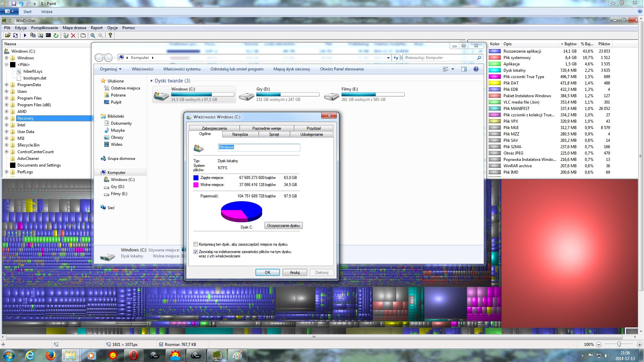644x362 pixels.
Task: Click the Open folder icon in WinDirStat toolbar
Action: pos(8,35)
